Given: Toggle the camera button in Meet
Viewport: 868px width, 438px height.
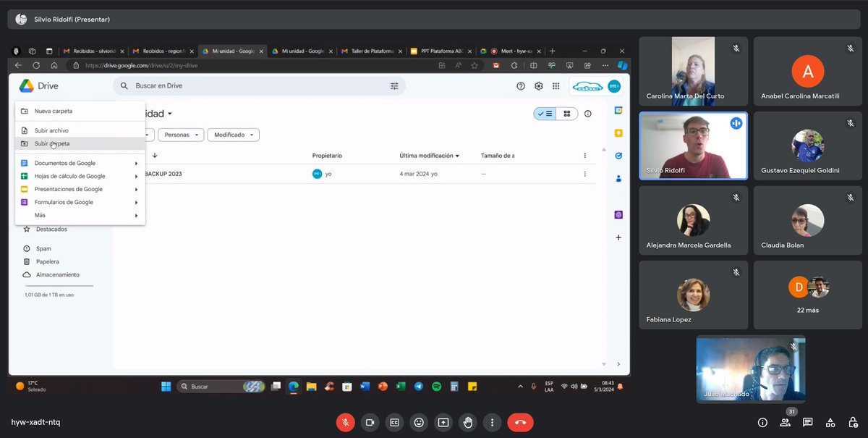Looking at the screenshot, I should point(370,422).
